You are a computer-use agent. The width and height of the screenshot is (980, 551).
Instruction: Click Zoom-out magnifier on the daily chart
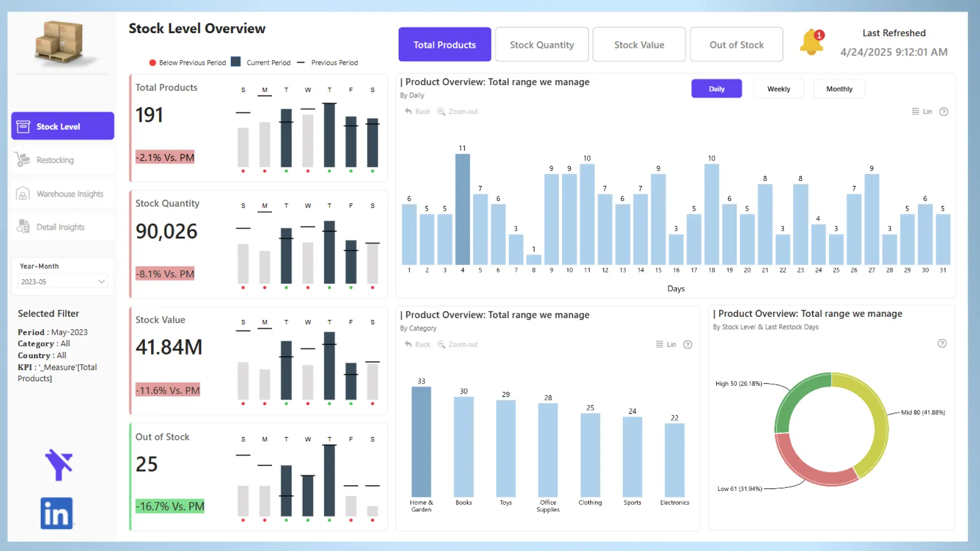point(442,111)
